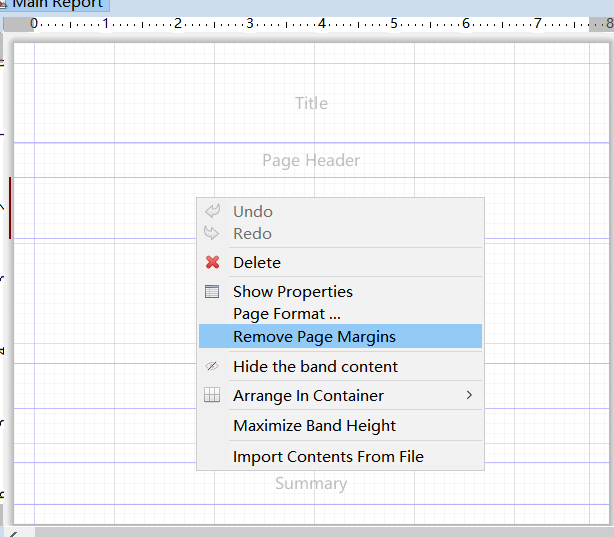Image resolution: width=614 pixels, height=537 pixels.
Task: Click the Arrange In Container grid icon
Action: pyautogui.click(x=212, y=395)
